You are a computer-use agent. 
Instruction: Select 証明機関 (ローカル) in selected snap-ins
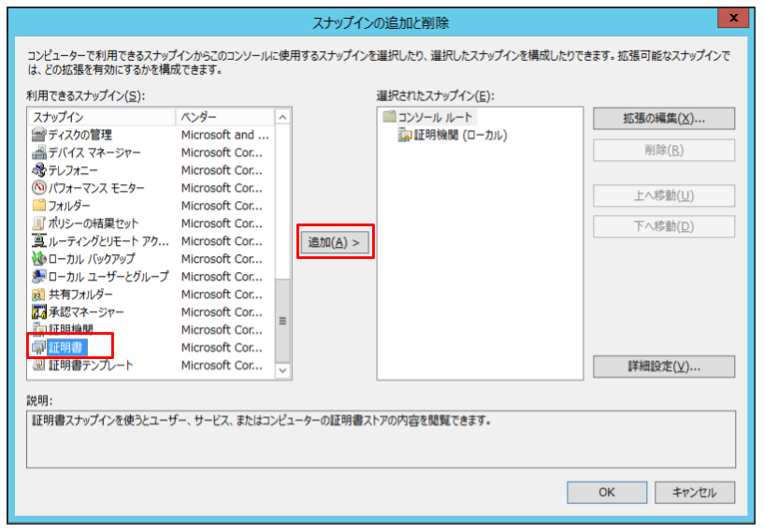pos(453,135)
